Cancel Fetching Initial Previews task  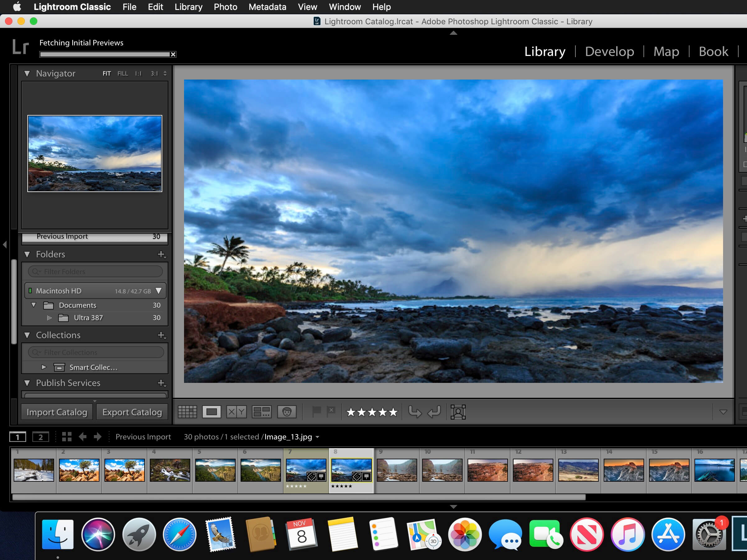[173, 54]
